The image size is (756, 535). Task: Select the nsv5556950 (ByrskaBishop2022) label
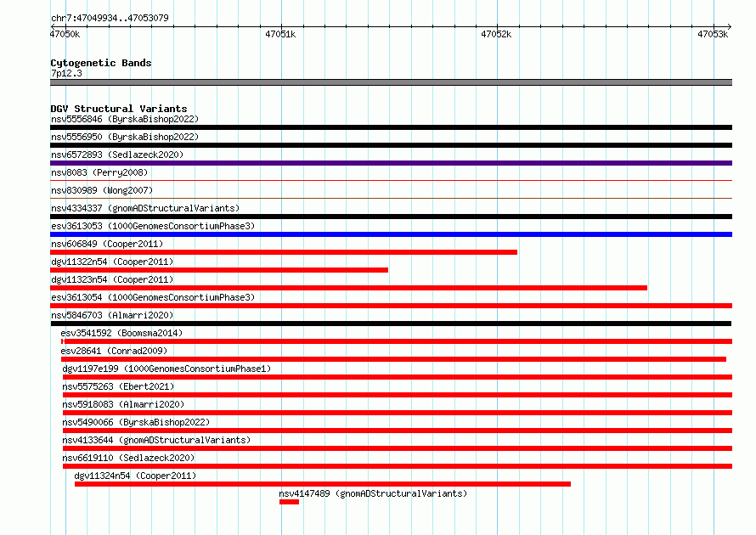[x=125, y=137]
